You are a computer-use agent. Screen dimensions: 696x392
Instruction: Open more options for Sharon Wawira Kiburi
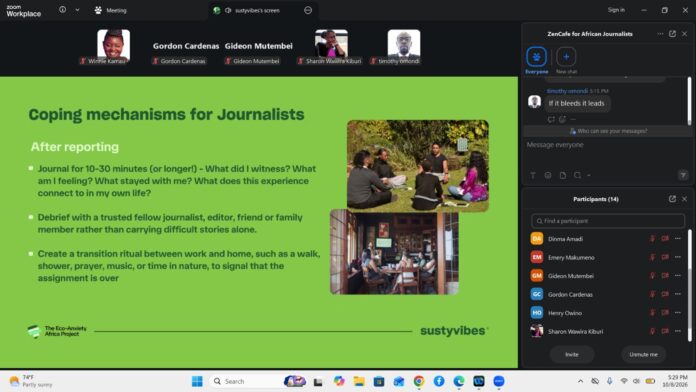tap(677, 331)
